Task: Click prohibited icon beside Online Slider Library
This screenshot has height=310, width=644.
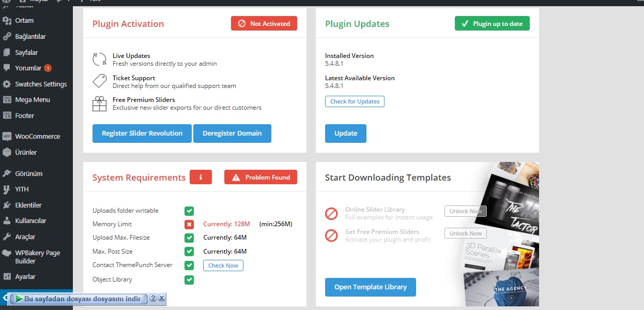Action: coord(331,213)
